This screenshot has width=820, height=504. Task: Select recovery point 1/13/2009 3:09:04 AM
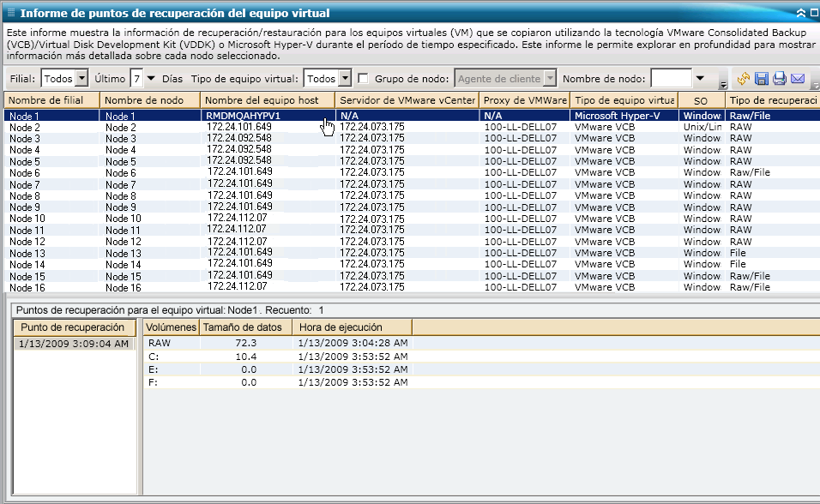75,344
